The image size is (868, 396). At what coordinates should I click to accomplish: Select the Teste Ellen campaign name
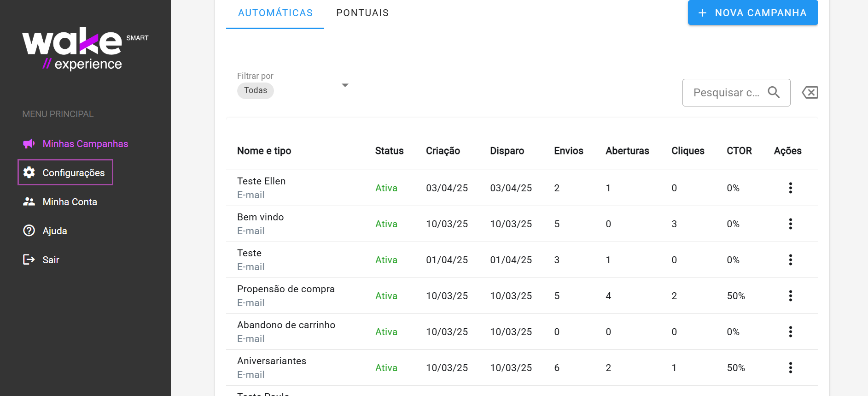(x=261, y=181)
